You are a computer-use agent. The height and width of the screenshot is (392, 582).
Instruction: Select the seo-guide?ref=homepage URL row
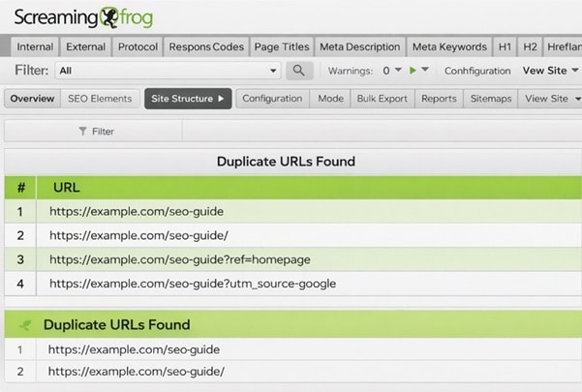point(293,259)
